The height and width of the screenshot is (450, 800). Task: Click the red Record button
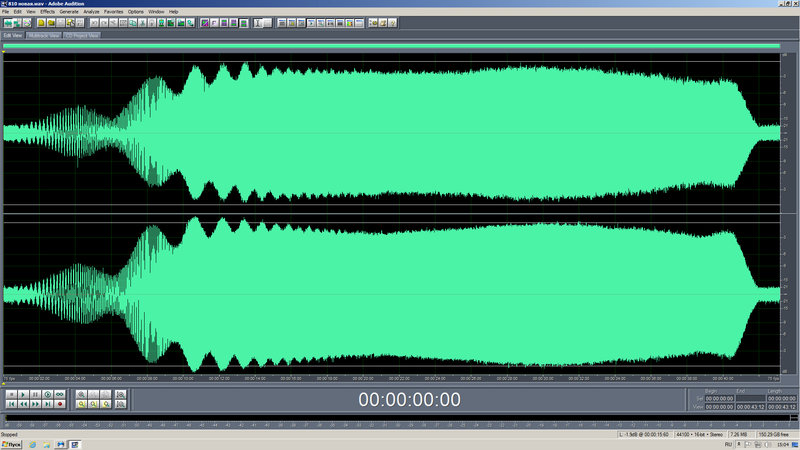coord(60,404)
